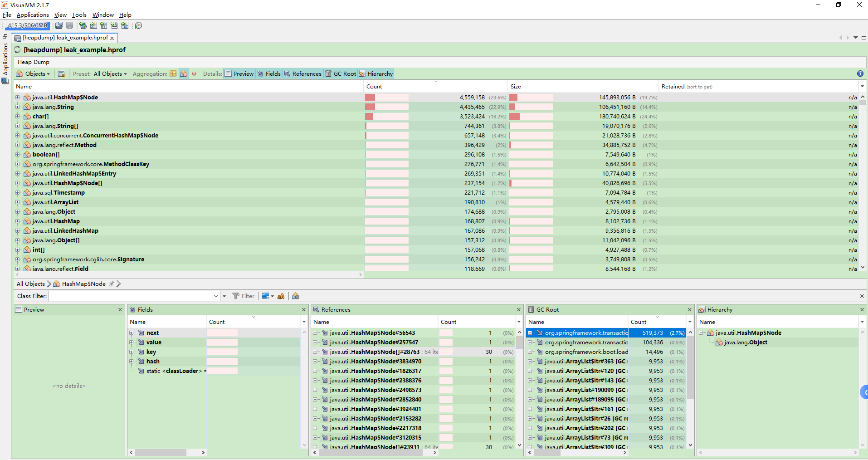The width and height of the screenshot is (868, 460).
Task: Expand the java.sql.Timestamp row
Action: [x=17, y=192]
